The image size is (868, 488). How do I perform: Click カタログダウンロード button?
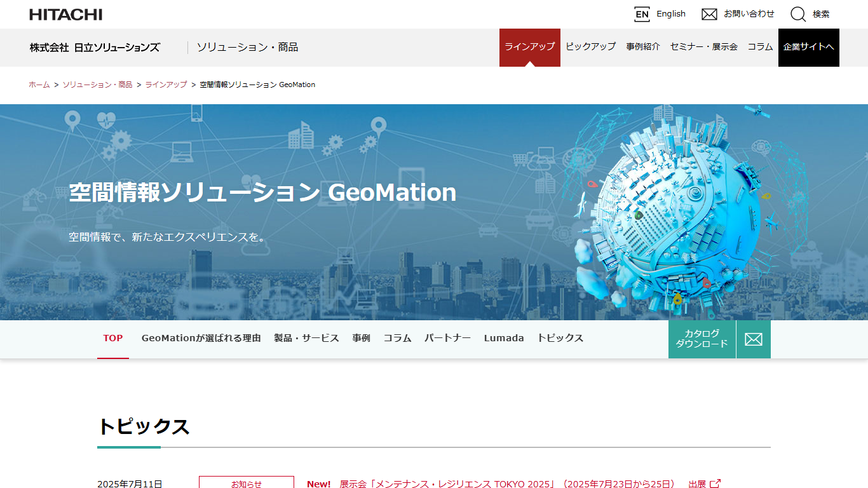702,339
